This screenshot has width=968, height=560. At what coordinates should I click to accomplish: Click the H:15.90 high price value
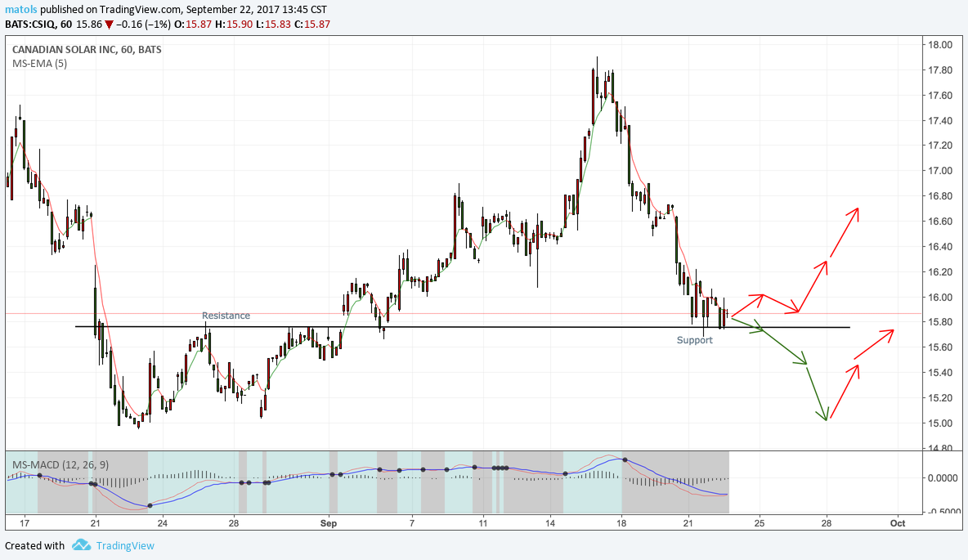click(234, 25)
